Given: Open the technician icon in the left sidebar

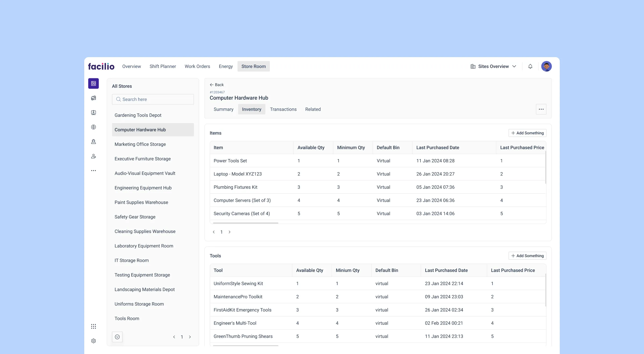Looking at the screenshot, I should pos(93,142).
